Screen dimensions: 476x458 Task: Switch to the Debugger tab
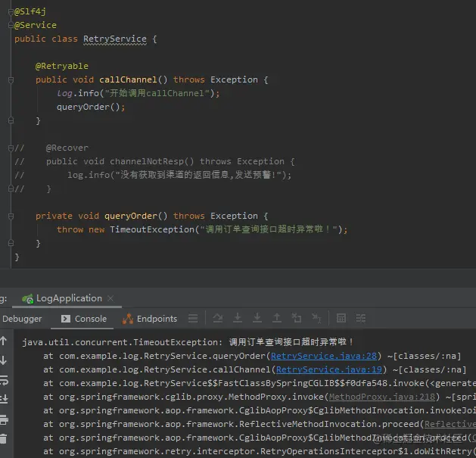(22, 319)
